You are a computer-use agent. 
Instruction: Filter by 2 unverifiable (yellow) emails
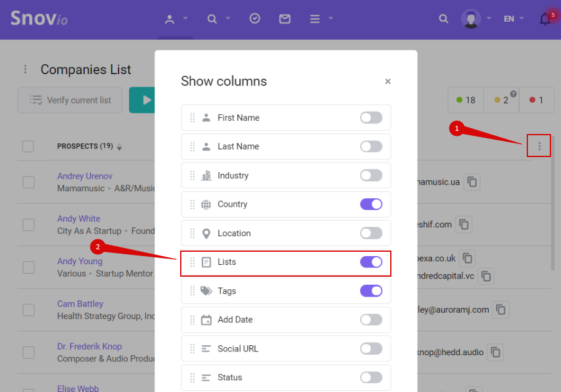coord(501,100)
